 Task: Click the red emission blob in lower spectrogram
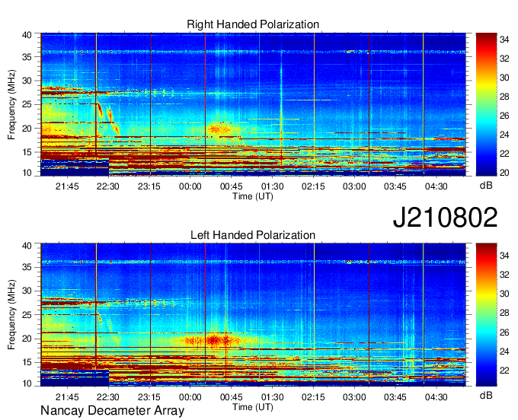click(213, 340)
